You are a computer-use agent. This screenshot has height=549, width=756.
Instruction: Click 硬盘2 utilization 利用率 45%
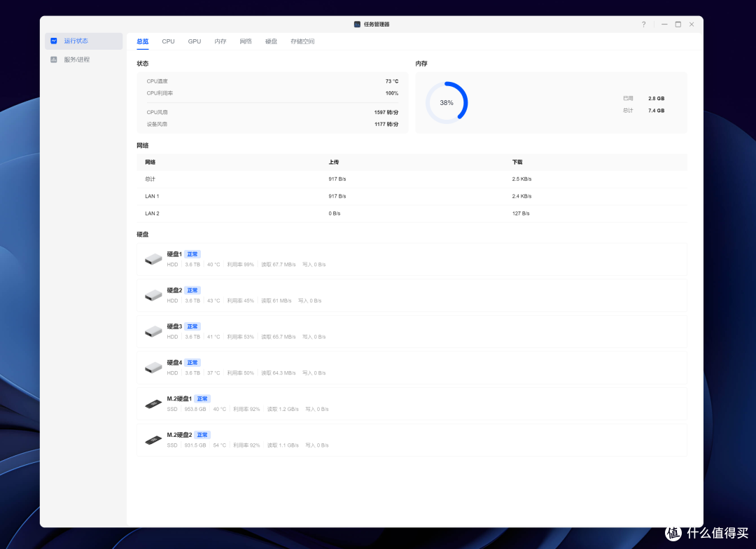240,300
